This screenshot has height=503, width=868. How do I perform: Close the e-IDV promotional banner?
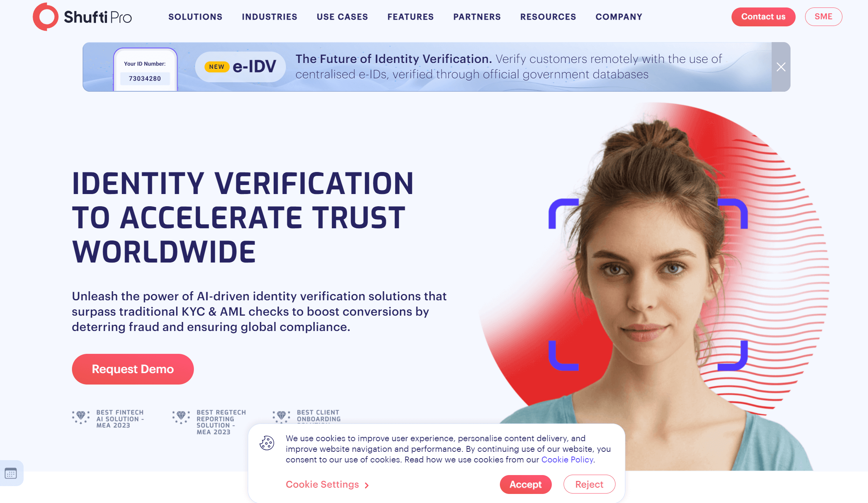tap(781, 67)
